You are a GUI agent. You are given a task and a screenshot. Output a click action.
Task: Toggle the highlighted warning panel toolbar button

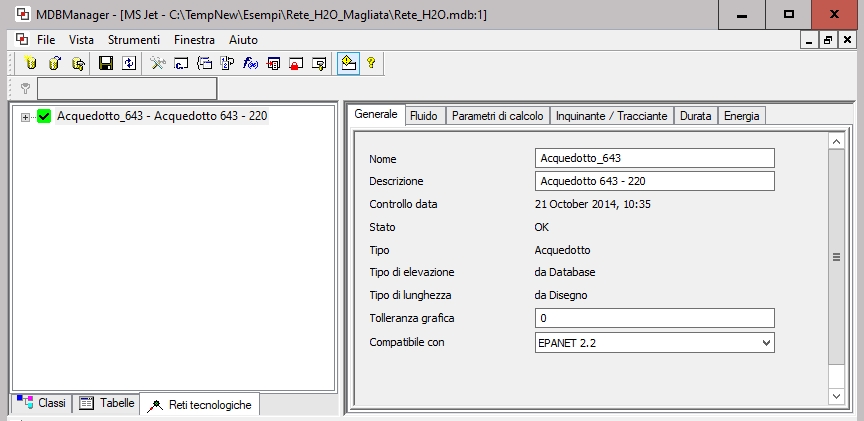pyautogui.click(x=347, y=63)
